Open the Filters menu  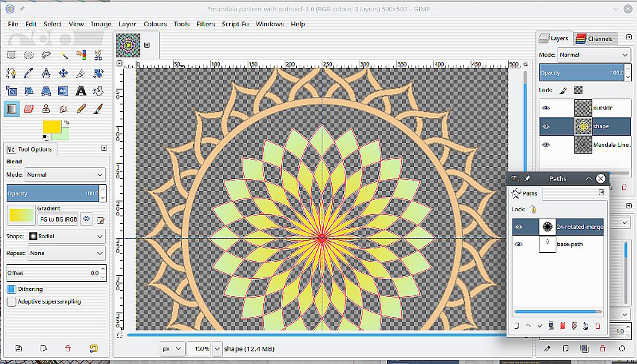coord(205,24)
